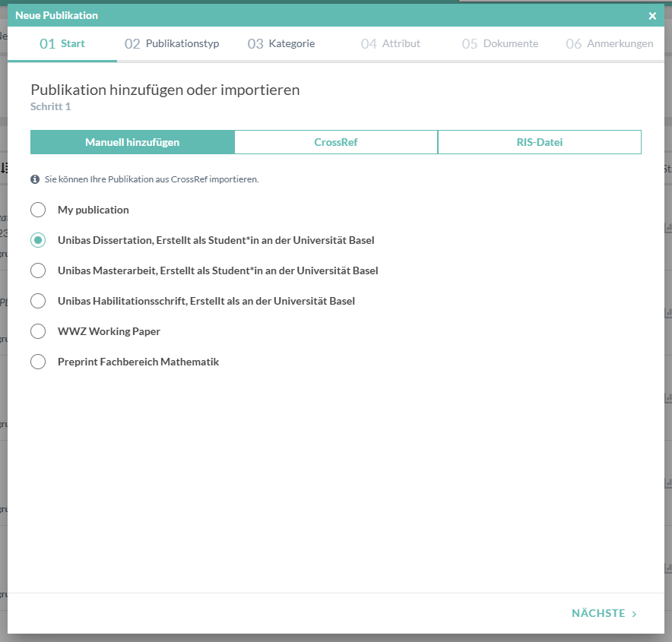This screenshot has height=642, width=672.
Task: Select Unibas Habilitationsschrift radio option
Action: pos(38,301)
